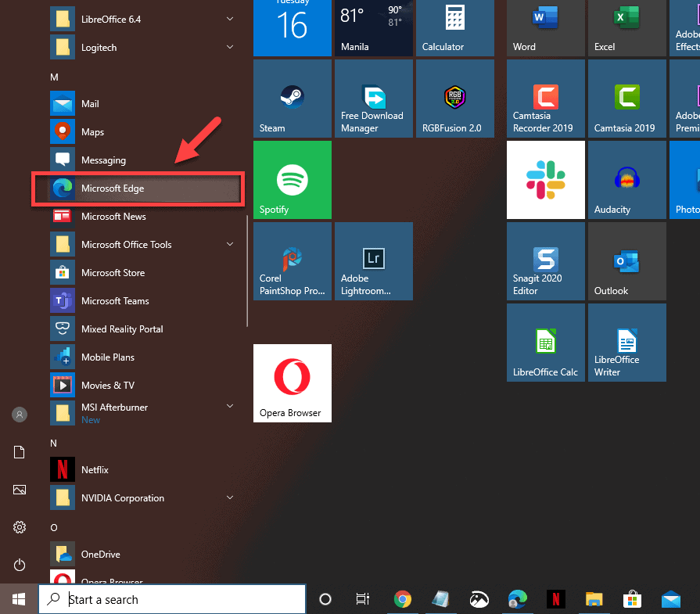Image resolution: width=700 pixels, height=614 pixels.
Task: Launch the Slack tile
Action: tap(546, 180)
